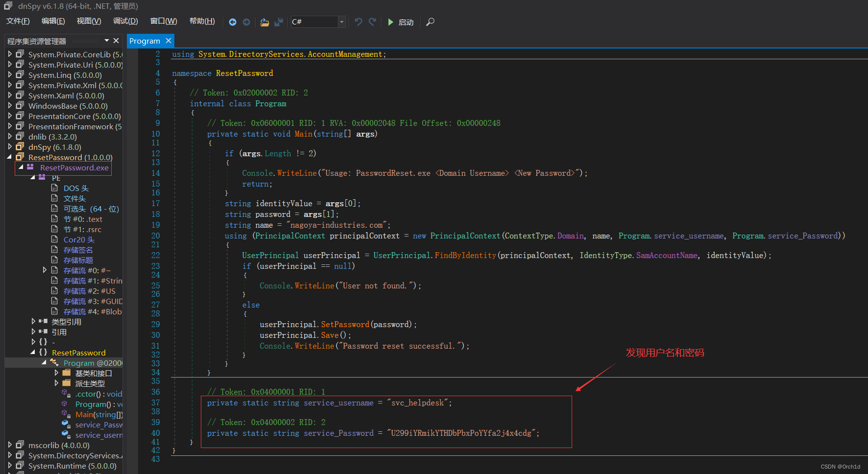Open the C# language dropdown
Image resolution: width=868 pixels, height=474 pixels.
[x=342, y=22]
